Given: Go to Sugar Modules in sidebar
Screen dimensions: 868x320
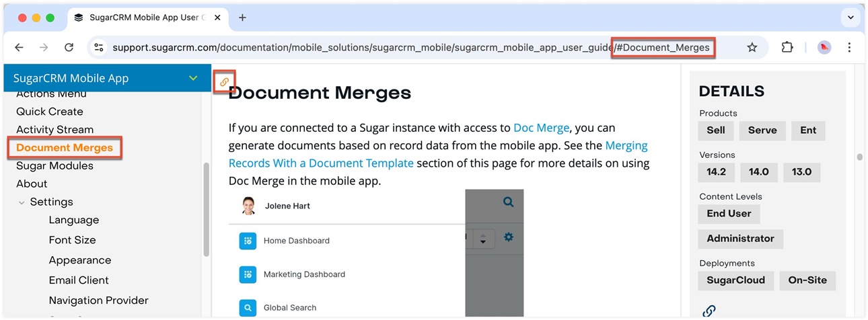Looking at the screenshot, I should [x=55, y=166].
